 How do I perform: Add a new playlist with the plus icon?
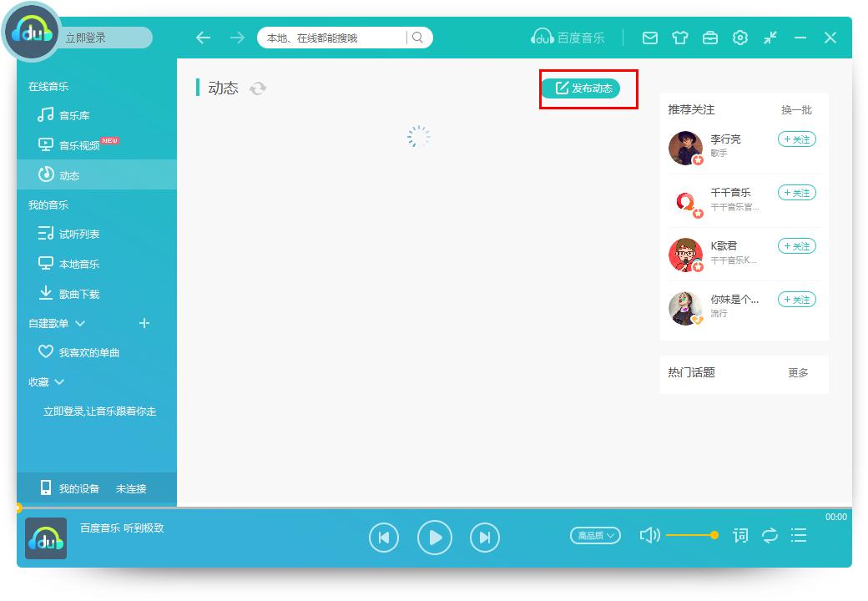tap(144, 323)
